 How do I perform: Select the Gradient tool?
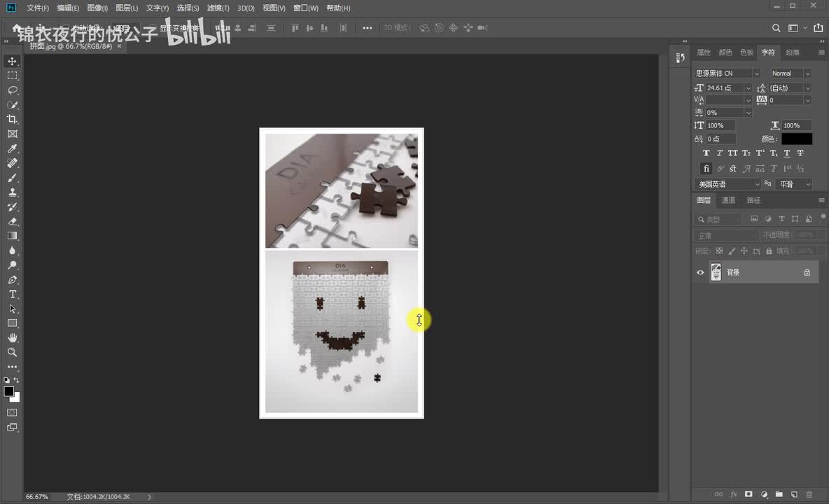pyautogui.click(x=12, y=236)
